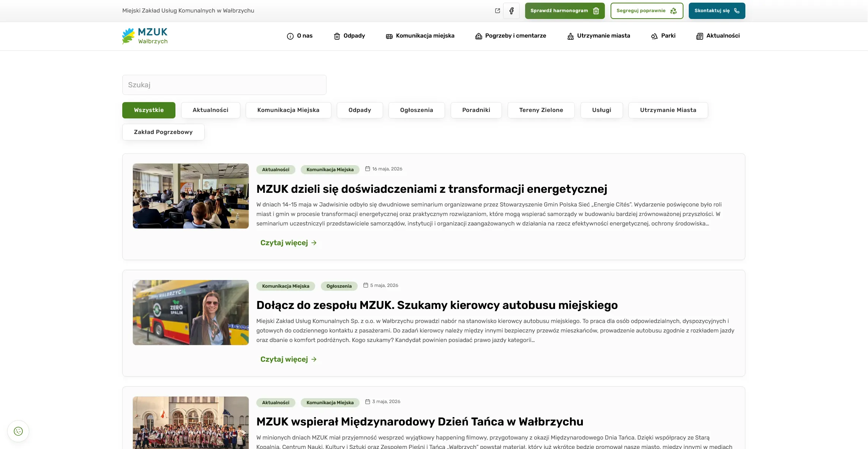Image resolution: width=868 pixels, height=449 pixels.
Task: Filter by the Ogłoszenia category button
Action: tap(417, 110)
